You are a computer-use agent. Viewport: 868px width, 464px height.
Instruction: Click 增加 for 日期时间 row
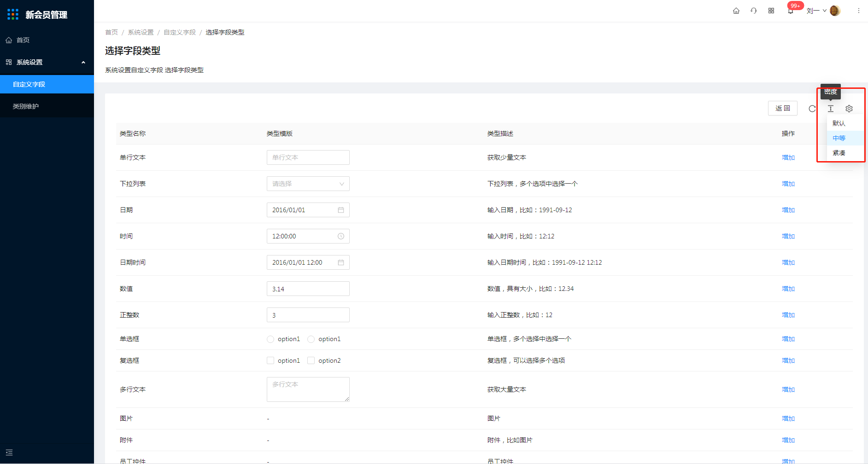coord(788,262)
